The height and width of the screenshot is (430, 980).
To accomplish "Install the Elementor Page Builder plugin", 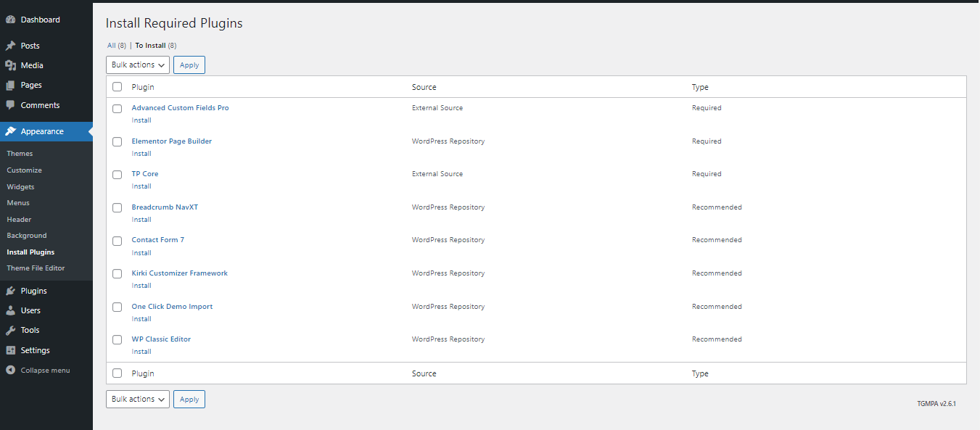I will coord(141,154).
